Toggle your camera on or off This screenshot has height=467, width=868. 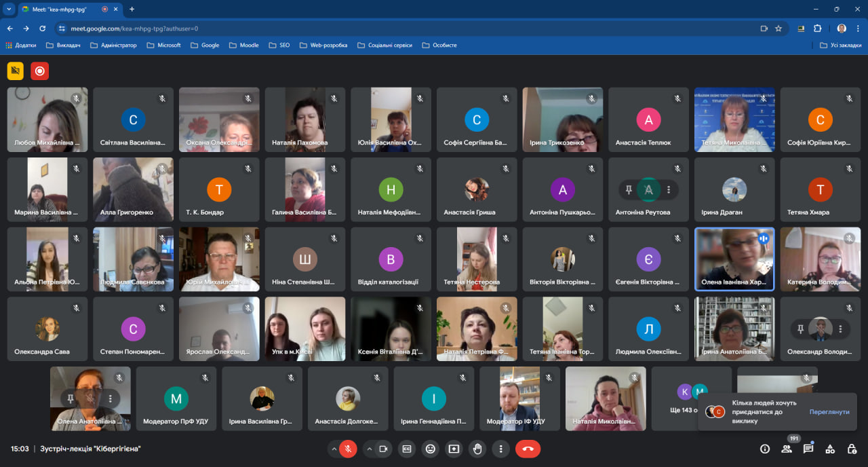[x=383, y=449]
